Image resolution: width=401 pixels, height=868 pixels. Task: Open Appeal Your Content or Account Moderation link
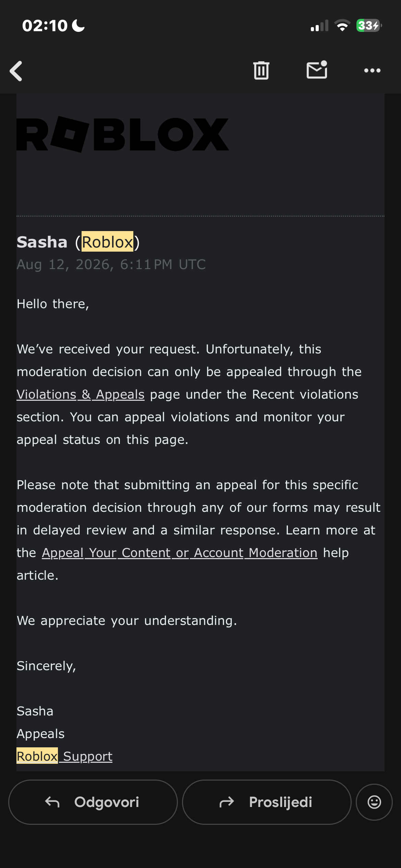[180, 553]
